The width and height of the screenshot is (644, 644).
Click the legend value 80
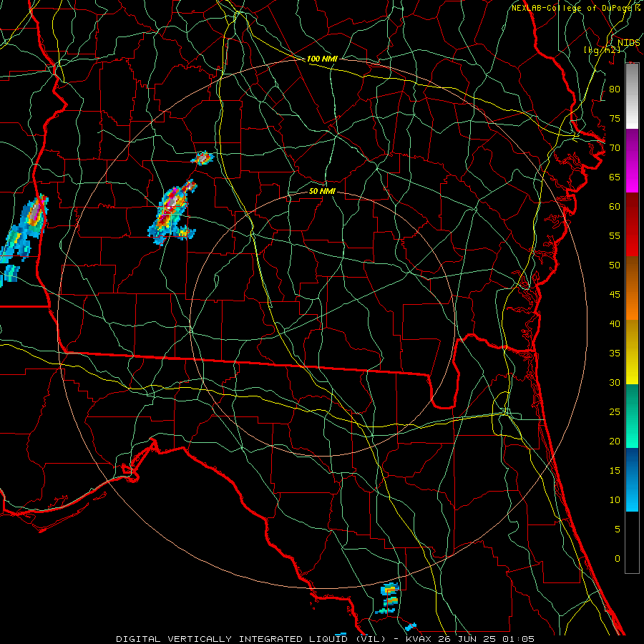tap(615, 89)
